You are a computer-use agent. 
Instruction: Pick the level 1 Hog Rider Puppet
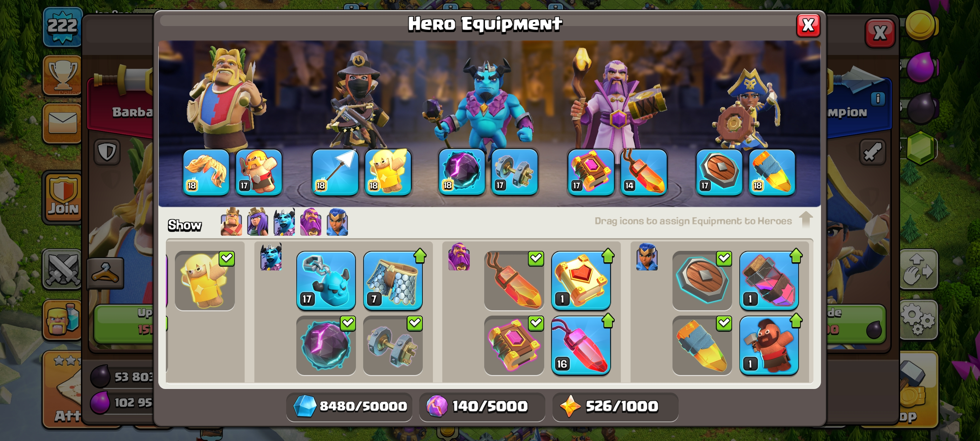tap(769, 346)
